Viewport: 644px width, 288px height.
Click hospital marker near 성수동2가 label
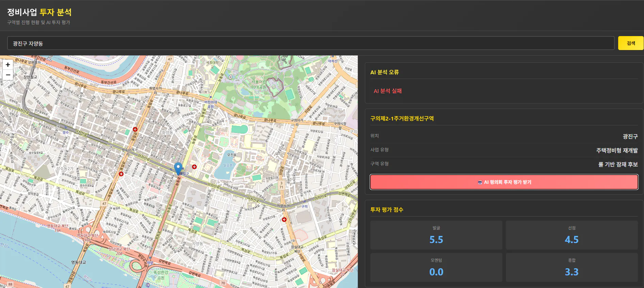(x=121, y=174)
